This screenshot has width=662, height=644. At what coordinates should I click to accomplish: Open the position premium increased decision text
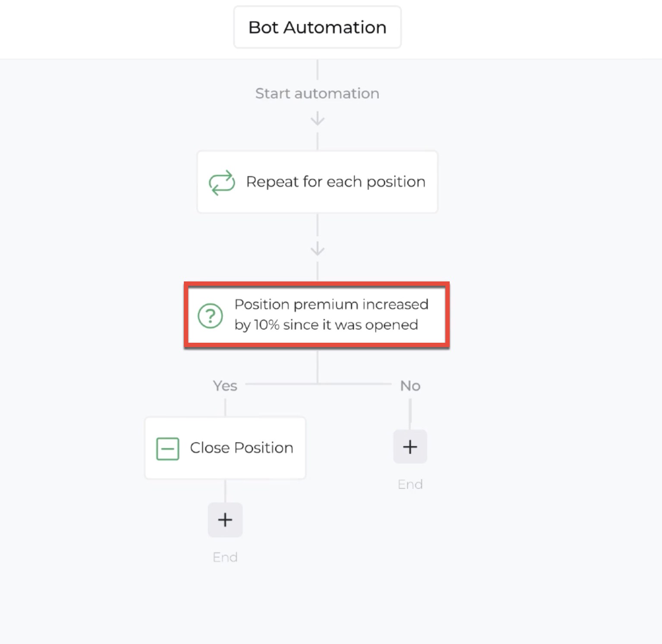click(x=331, y=315)
